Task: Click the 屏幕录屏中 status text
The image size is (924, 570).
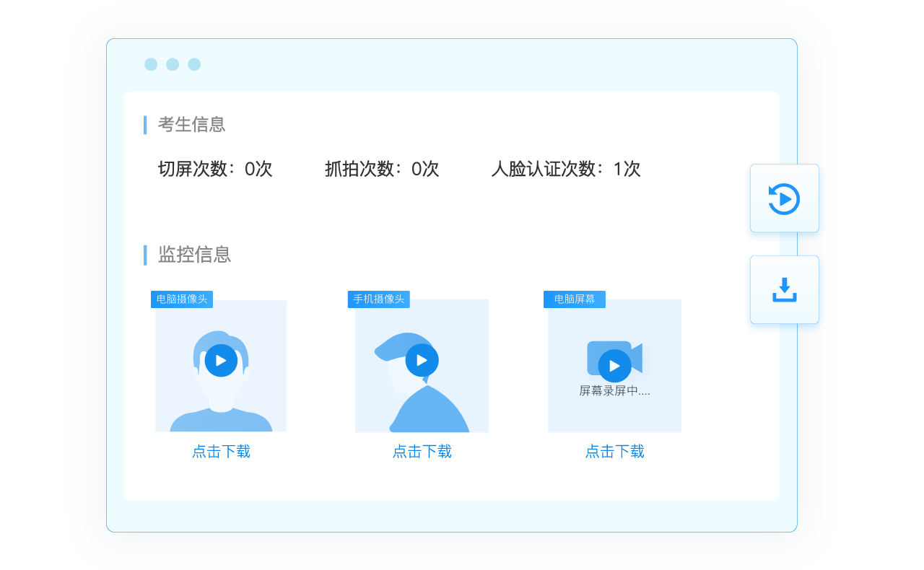Action: pos(614,391)
